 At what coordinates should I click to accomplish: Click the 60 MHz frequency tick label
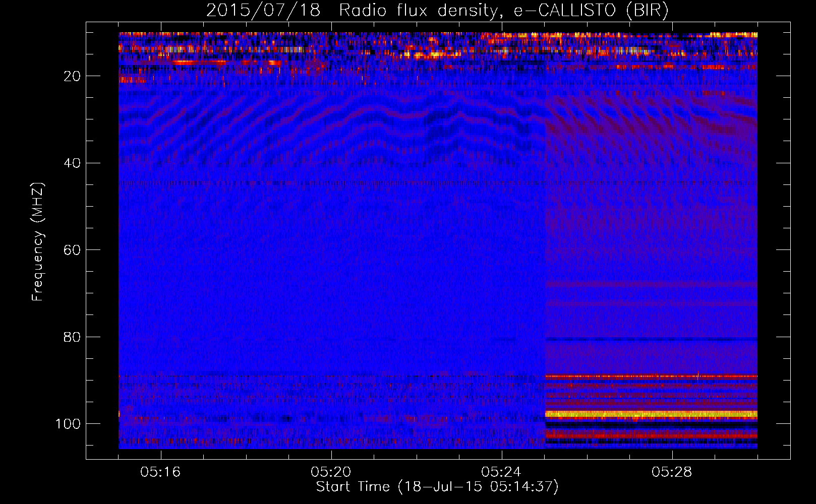pyautogui.click(x=73, y=250)
